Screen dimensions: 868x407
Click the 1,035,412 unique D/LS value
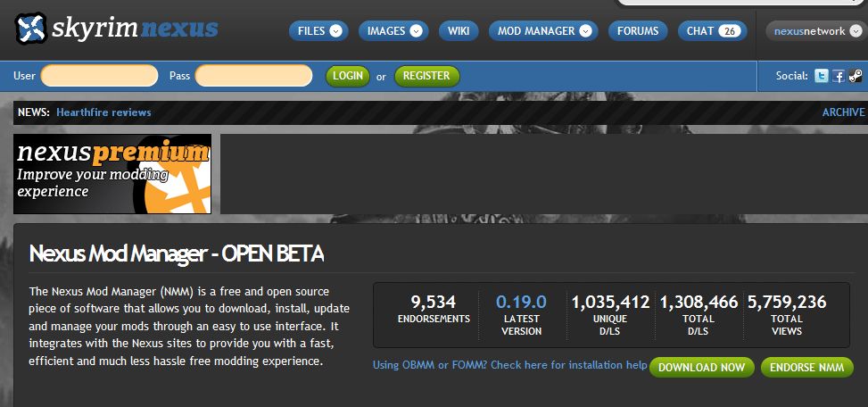tap(610, 302)
